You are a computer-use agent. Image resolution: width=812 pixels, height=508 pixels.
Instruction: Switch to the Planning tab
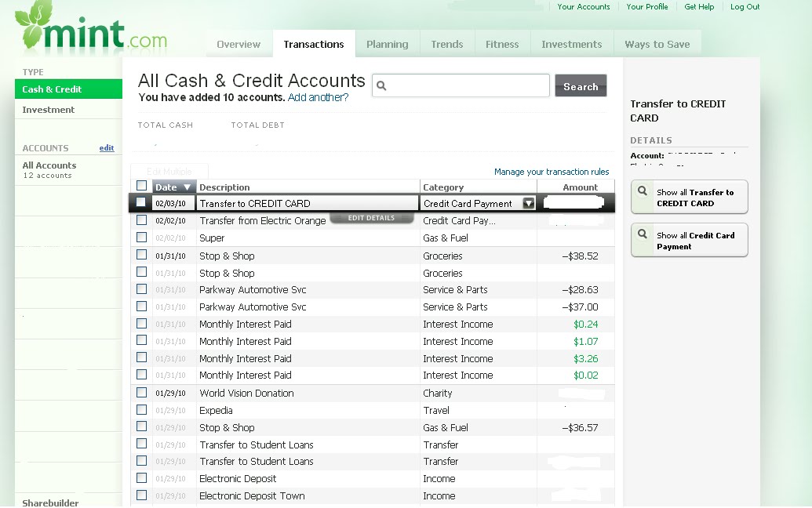[x=388, y=44]
